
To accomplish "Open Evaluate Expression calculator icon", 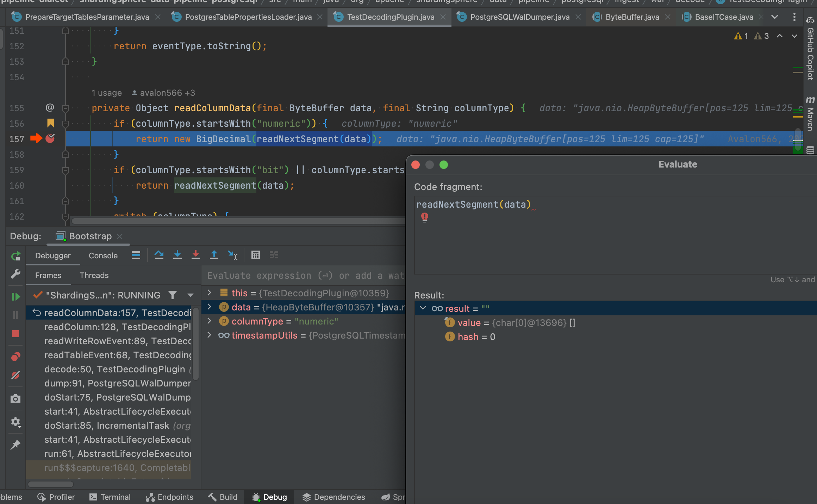I will pos(256,255).
